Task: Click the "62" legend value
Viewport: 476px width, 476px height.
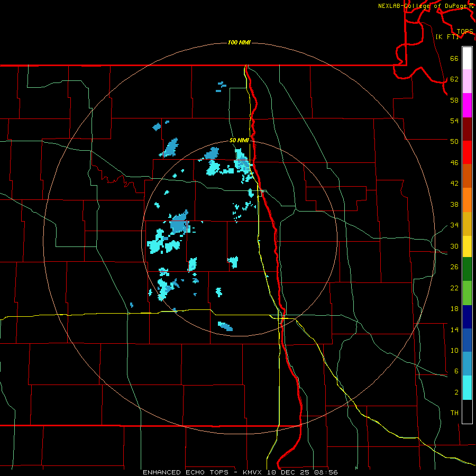Action: click(x=454, y=79)
